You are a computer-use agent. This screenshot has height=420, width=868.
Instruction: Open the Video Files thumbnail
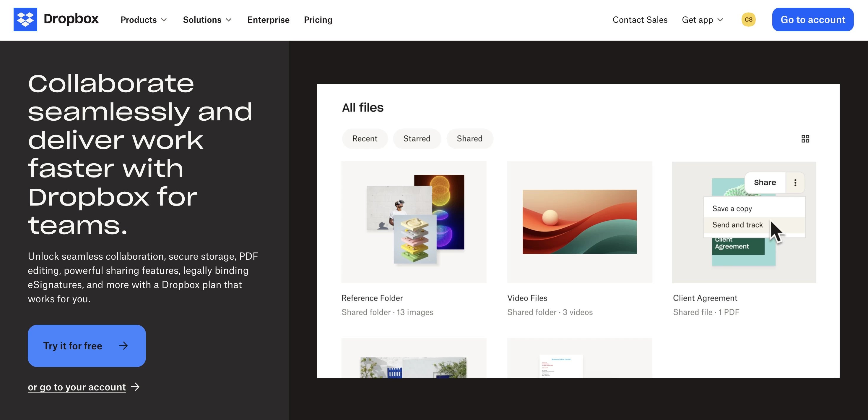[x=580, y=222]
